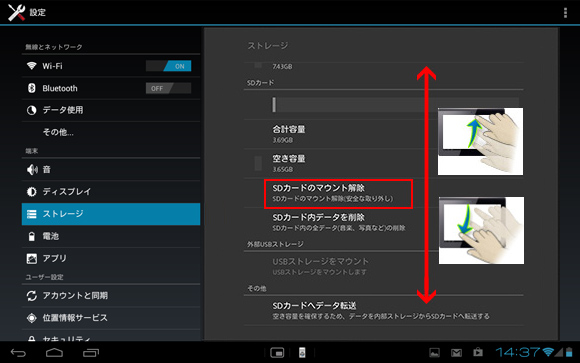The height and width of the screenshot is (363, 580).
Task: Tap the 設定 title text
Action: coord(37,13)
